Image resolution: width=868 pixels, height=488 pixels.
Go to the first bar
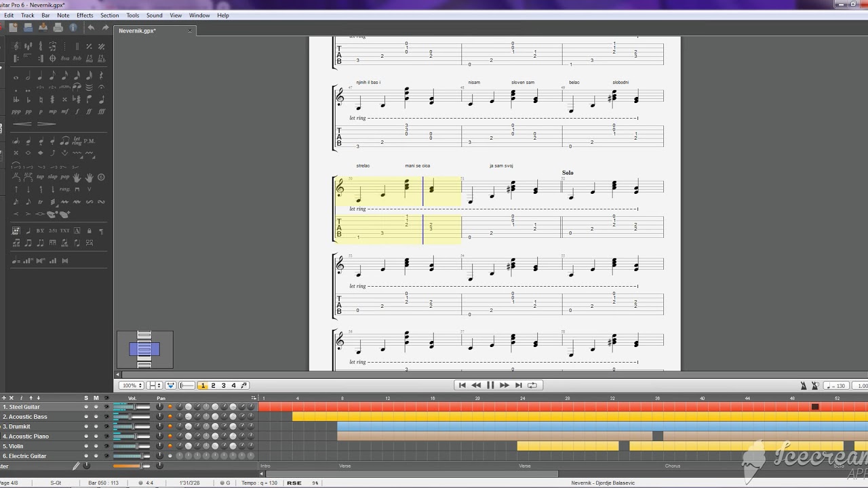click(462, 385)
